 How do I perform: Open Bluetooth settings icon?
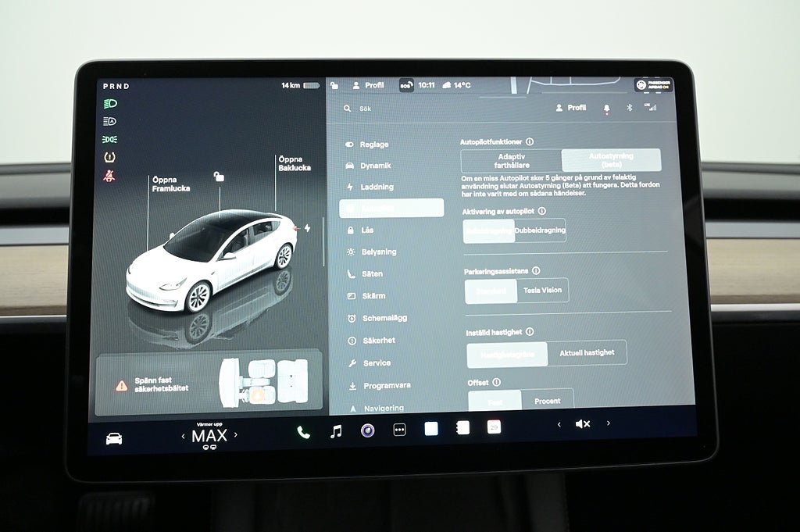[629, 108]
